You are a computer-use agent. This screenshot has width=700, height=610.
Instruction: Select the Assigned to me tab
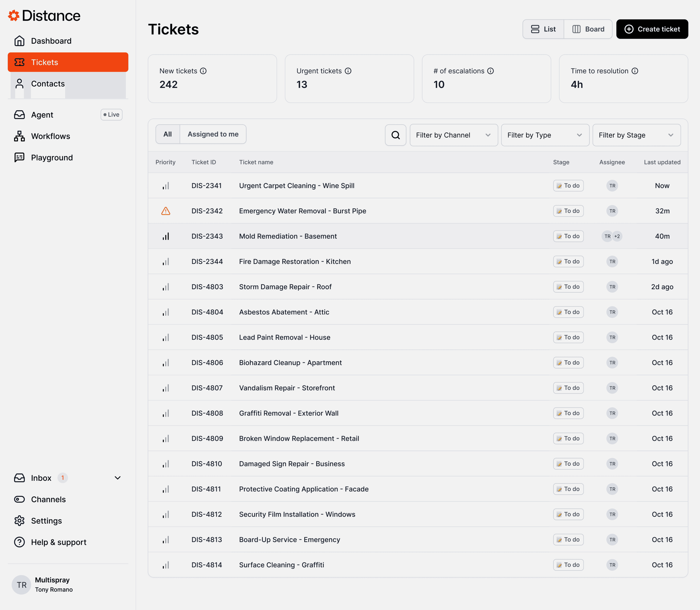(213, 134)
